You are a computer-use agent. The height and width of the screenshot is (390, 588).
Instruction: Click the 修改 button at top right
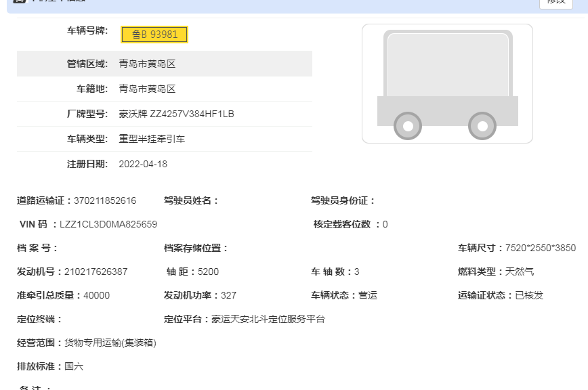(556, 2)
